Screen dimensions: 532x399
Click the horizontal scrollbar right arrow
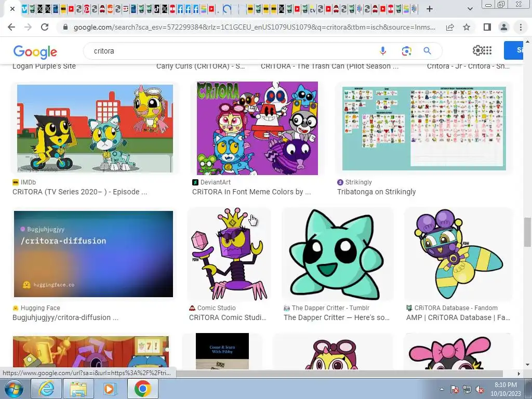519,374
